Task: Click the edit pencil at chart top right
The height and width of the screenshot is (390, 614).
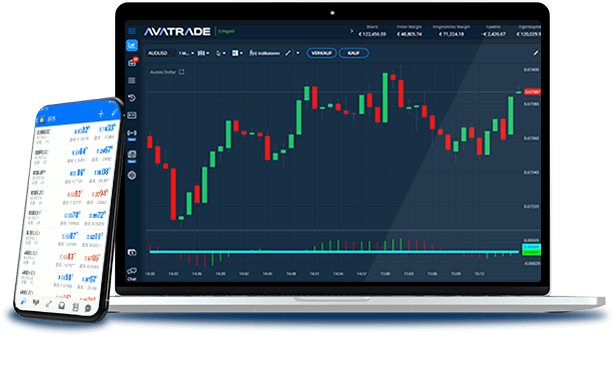Action: 536,53
